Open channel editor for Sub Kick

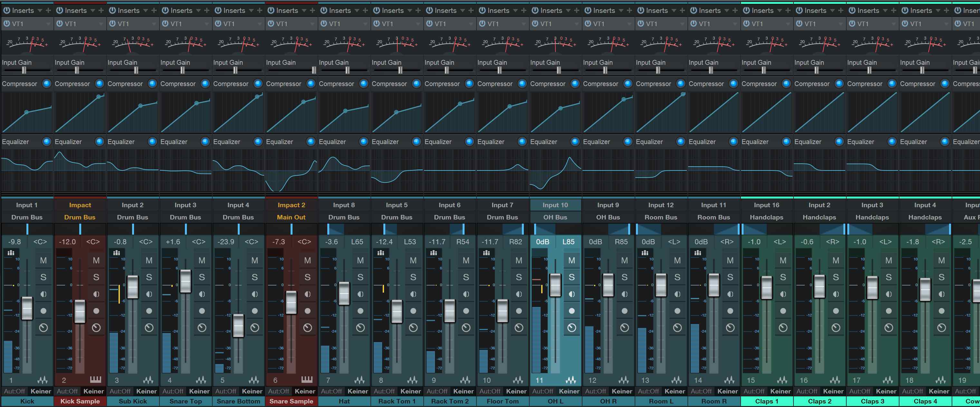pos(149,327)
